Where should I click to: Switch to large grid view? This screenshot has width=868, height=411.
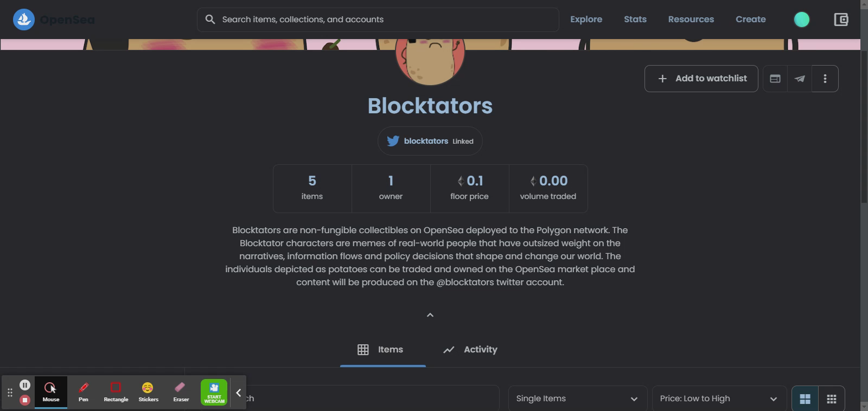pos(805,399)
